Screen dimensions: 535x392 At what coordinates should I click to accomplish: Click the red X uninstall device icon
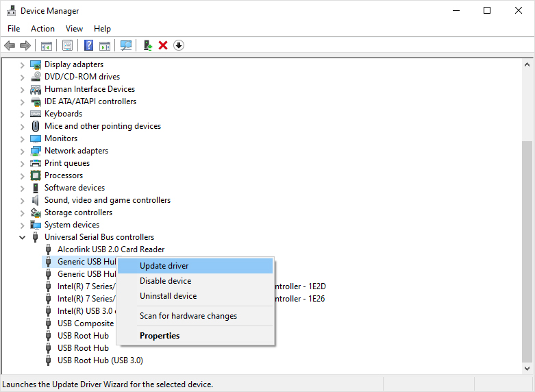point(163,45)
